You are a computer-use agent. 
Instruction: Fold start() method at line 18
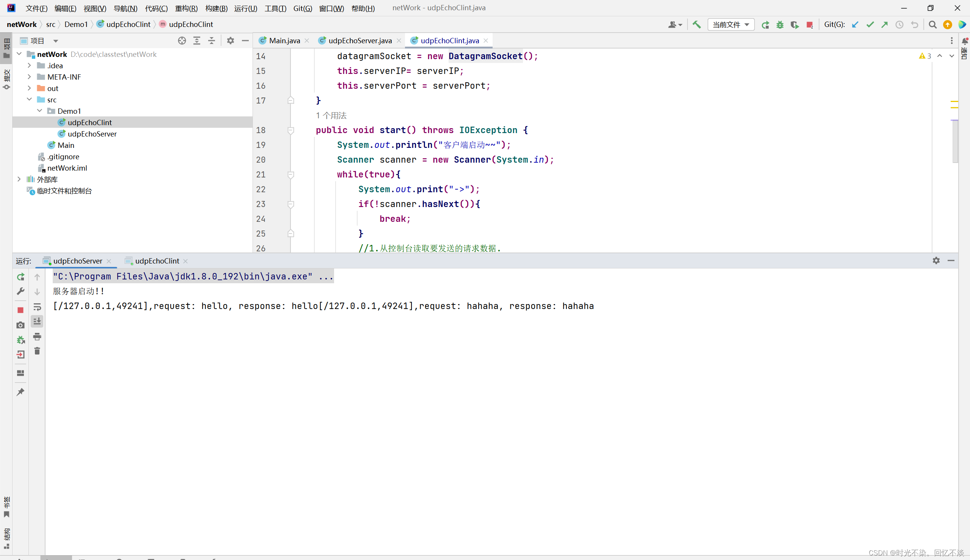pyautogui.click(x=291, y=130)
